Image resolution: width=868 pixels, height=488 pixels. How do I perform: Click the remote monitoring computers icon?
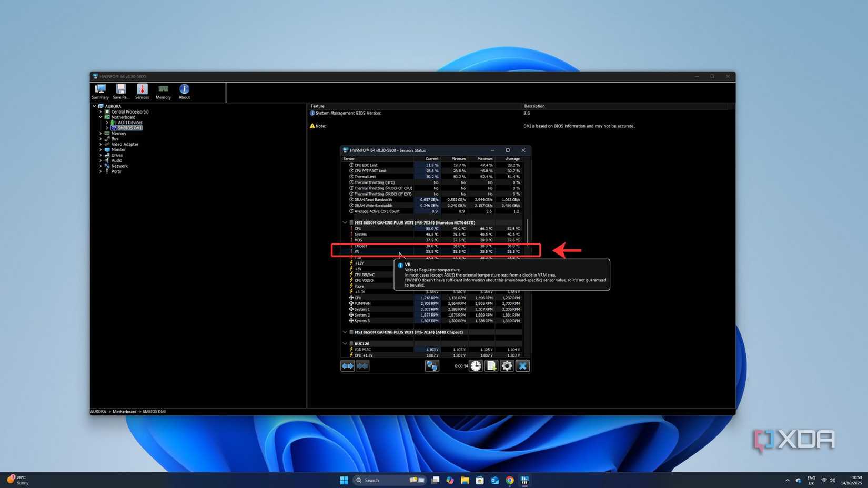click(432, 366)
